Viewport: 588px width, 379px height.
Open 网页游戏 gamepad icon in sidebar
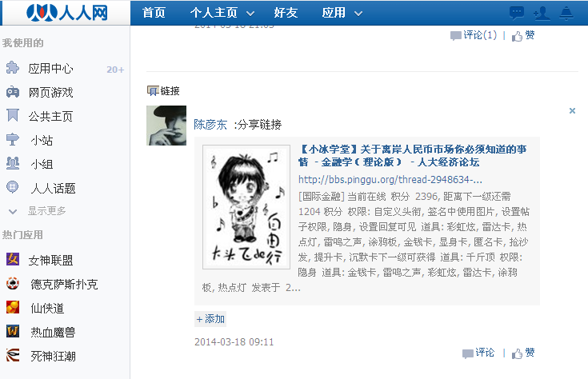tap(12, 92)
